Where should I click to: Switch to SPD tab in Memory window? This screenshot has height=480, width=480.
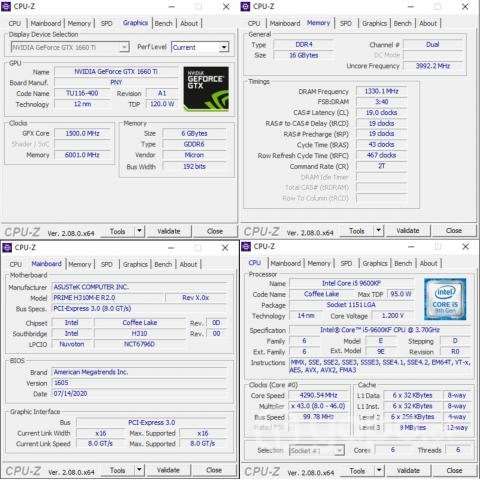pos(346,23)
